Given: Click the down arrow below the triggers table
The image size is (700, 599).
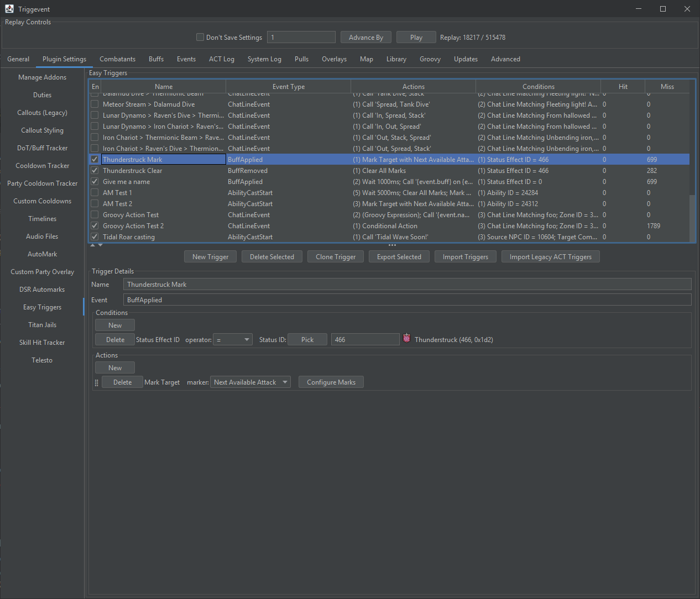Looking at the screenshot, I should [x=100, y=245].
